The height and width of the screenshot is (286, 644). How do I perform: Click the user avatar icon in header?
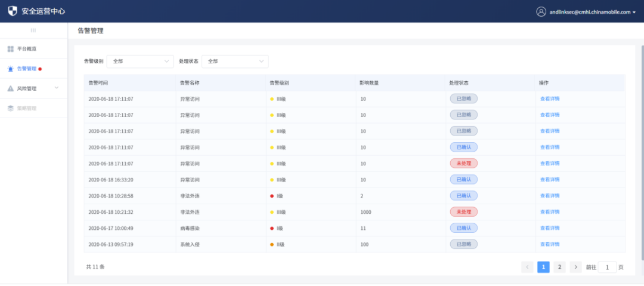[541, 11]
